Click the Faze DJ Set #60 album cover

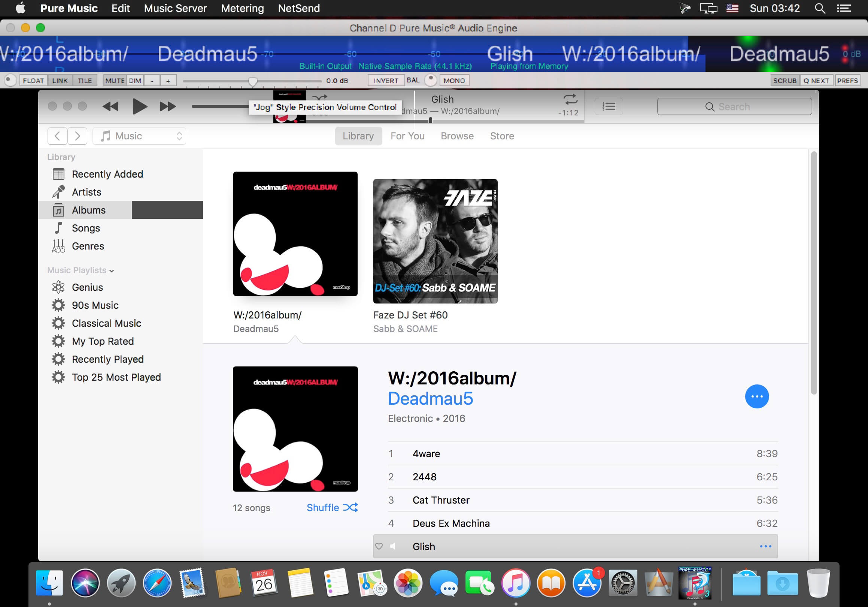point(435,241)
